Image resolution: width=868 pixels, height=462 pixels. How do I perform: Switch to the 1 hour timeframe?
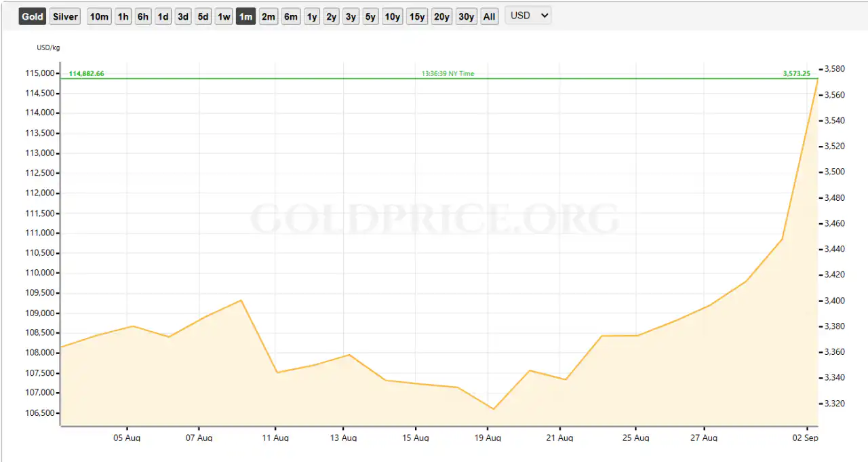(123, 16)
